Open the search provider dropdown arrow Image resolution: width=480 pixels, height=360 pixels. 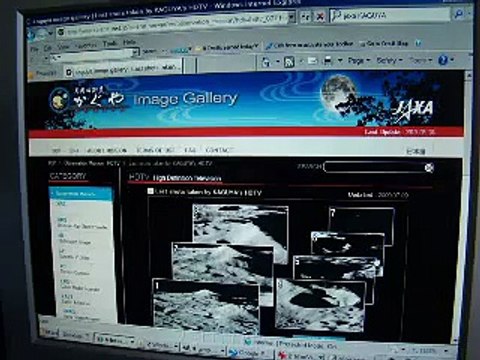coord(468,13)
